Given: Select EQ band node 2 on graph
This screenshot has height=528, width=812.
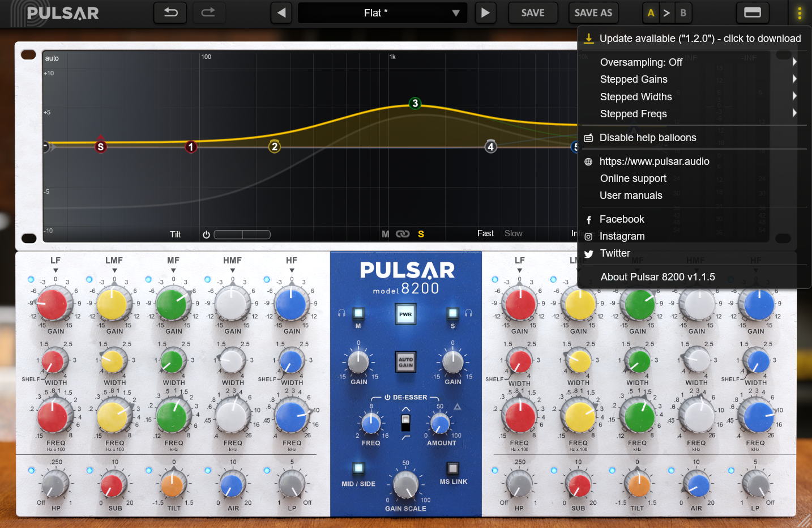Looking at the screenshot, I should [275, 147].
